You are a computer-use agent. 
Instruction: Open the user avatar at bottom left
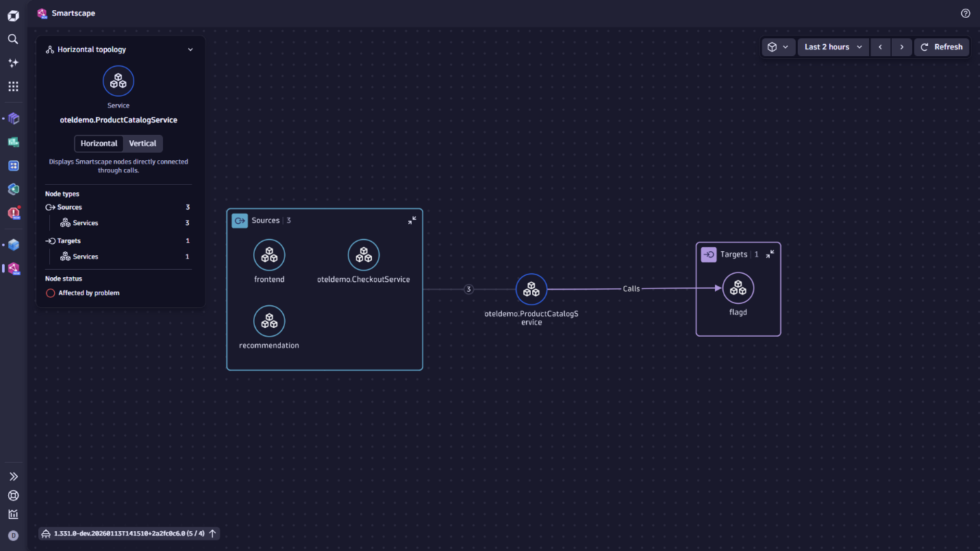coord(13,535)
